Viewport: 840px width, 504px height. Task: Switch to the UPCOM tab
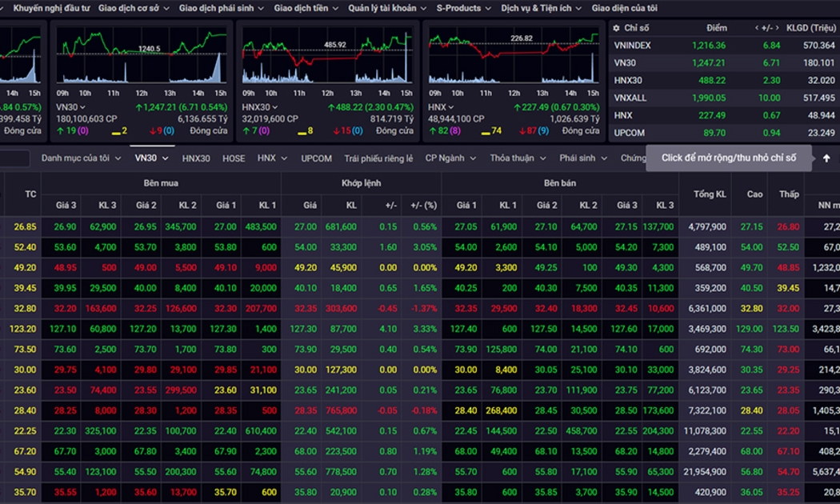tap(316, 158)
